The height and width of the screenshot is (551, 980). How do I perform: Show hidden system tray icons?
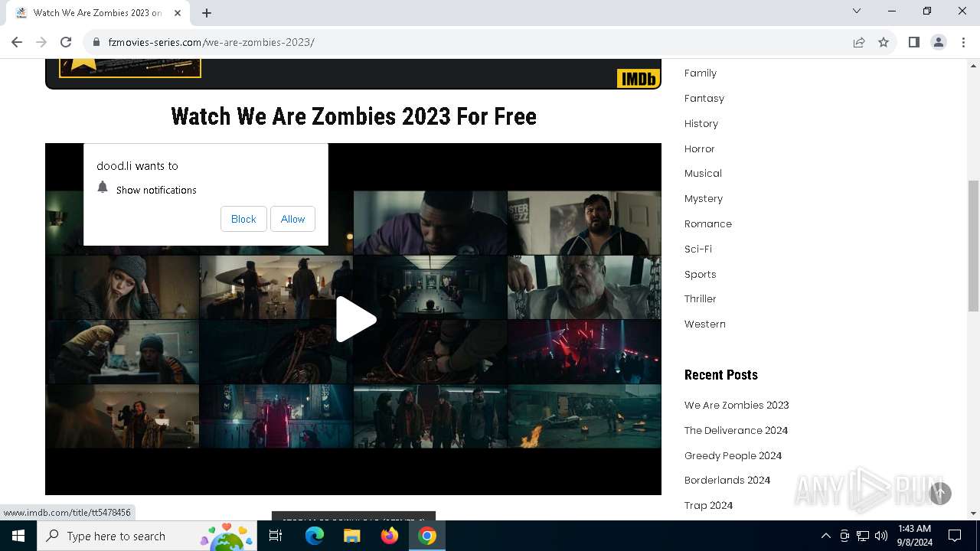pos(825,536)
